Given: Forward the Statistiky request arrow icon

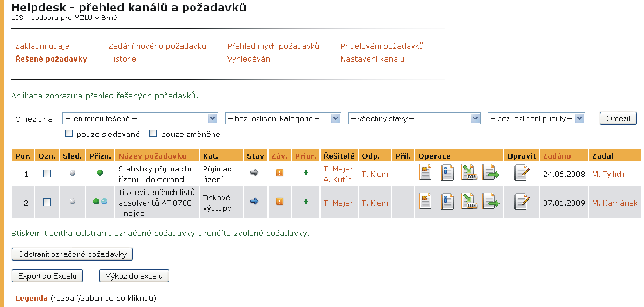Looking at the screenshot, I should [491, 172].
